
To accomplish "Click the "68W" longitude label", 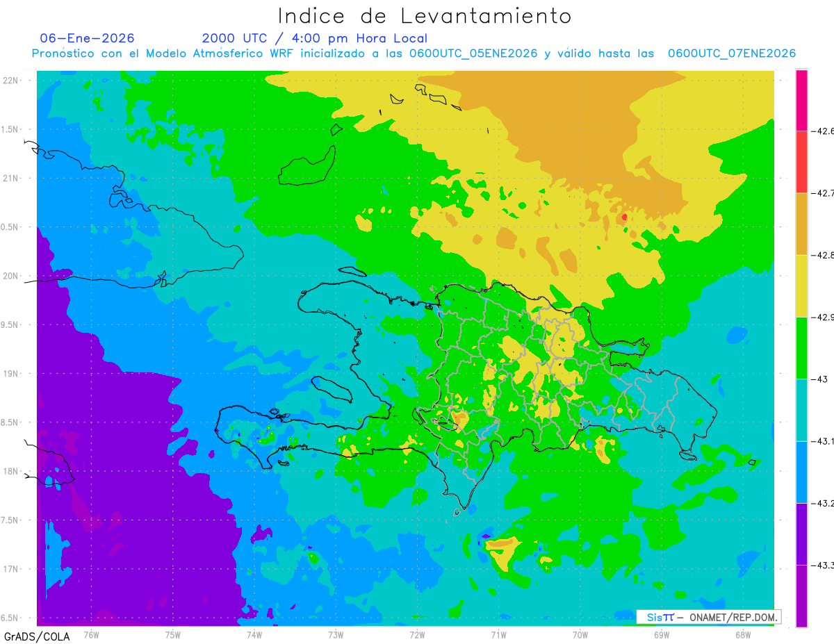I will pos(743,634).
